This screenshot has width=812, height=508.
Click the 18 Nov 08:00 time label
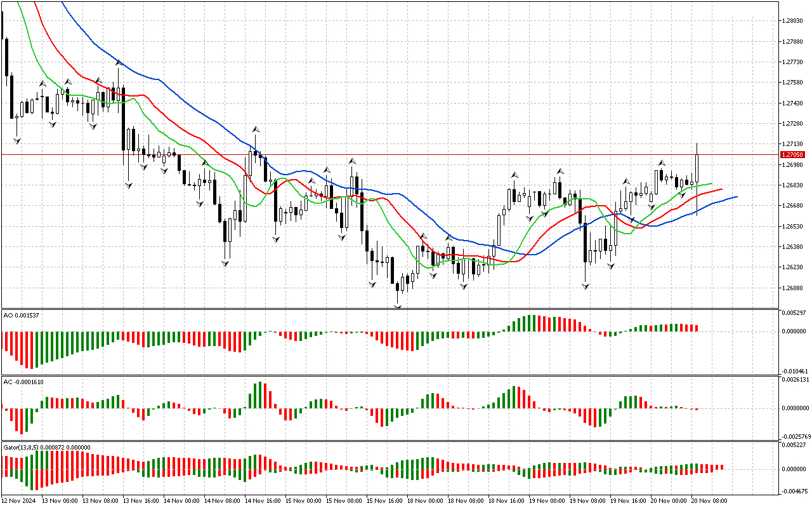click(466, 501)
